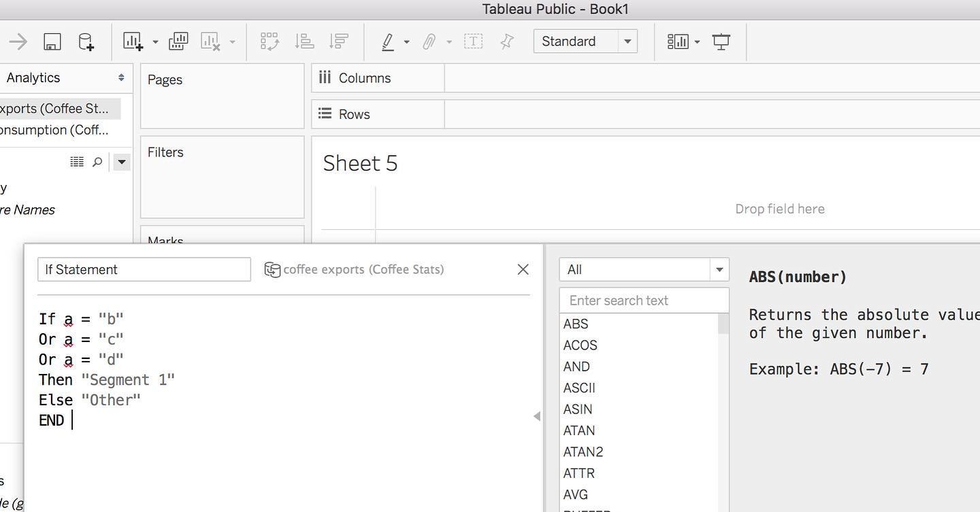Open the New Worksheet dropdown arrow
Screen dimensions: 980x512
pos(155,42)
